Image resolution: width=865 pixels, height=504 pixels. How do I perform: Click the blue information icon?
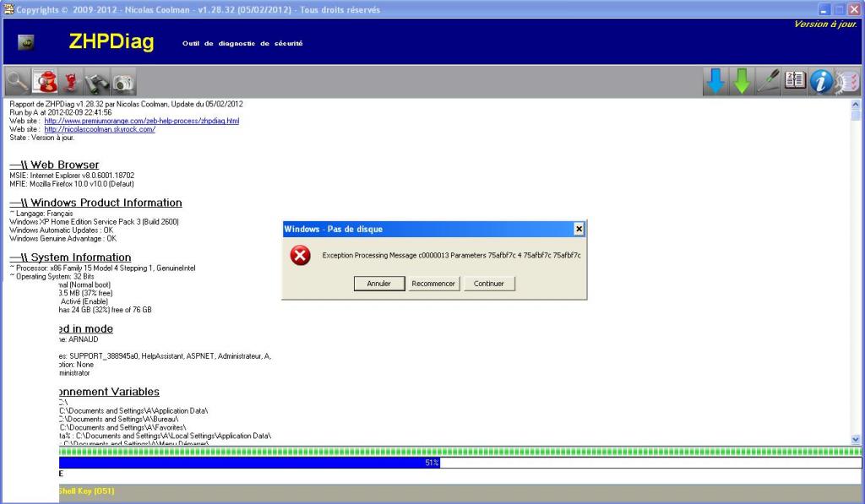pyautogui.click(x=821, y=82)
